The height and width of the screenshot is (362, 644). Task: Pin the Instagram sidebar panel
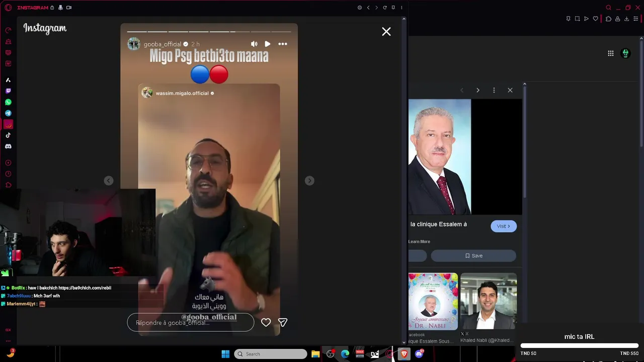pyautogui.click(x=393, y=8)
